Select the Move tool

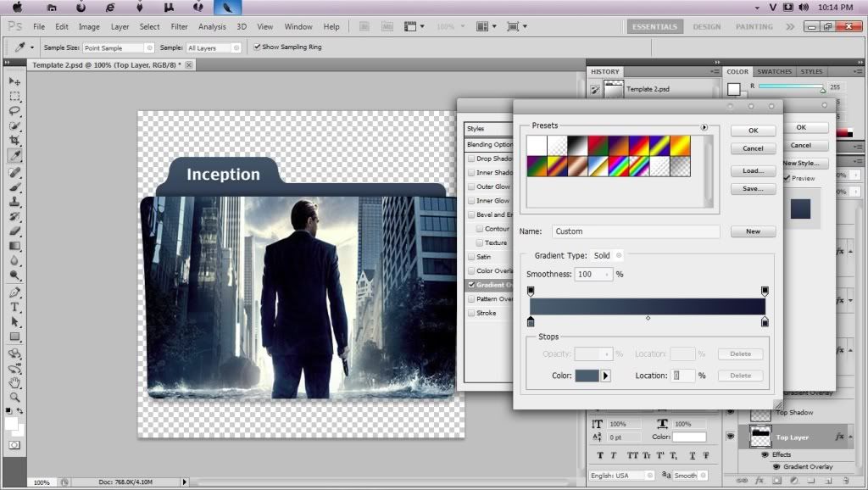click(14, 81)
